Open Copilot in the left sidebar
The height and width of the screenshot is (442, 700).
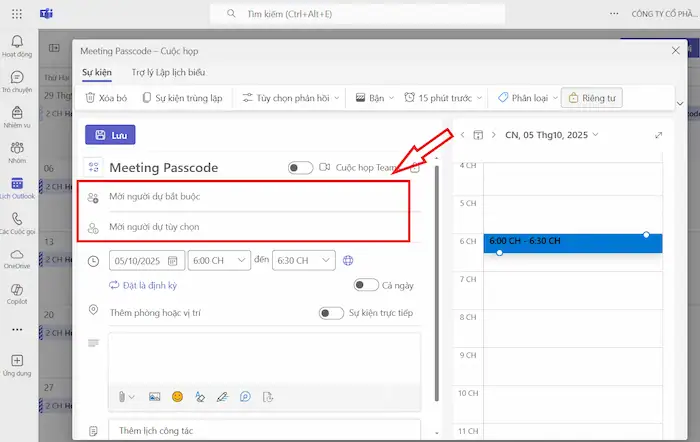pyautogui.click(x=17, y=293)
